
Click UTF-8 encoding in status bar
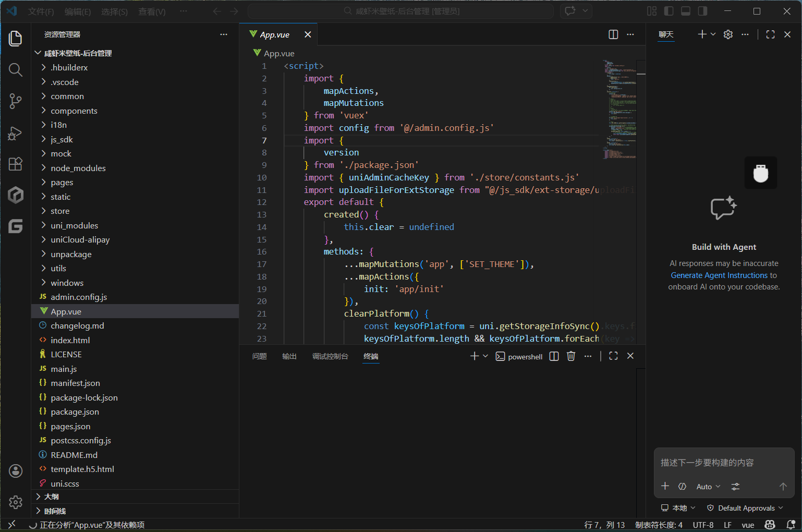tap(703, 525)
